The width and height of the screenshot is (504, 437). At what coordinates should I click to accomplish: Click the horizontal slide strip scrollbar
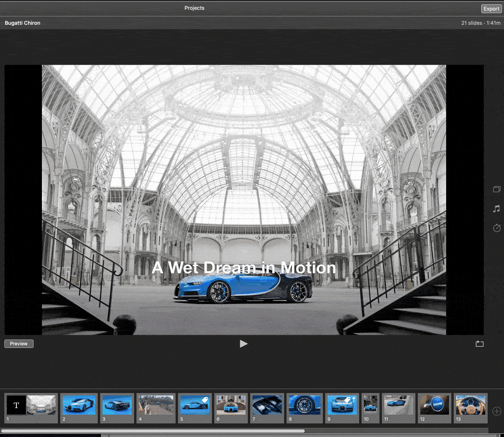pos(153,431)
